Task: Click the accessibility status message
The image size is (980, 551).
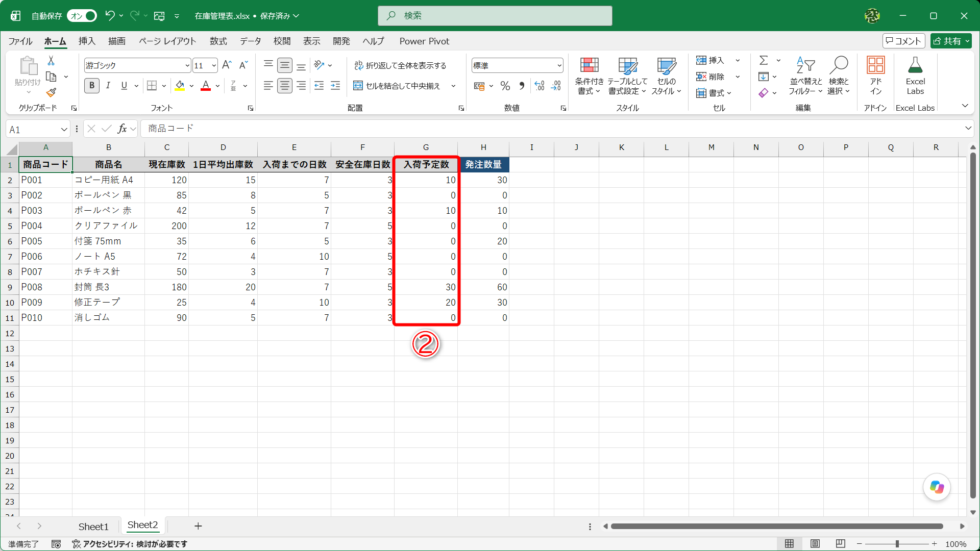Action: [x=130, y=544]
